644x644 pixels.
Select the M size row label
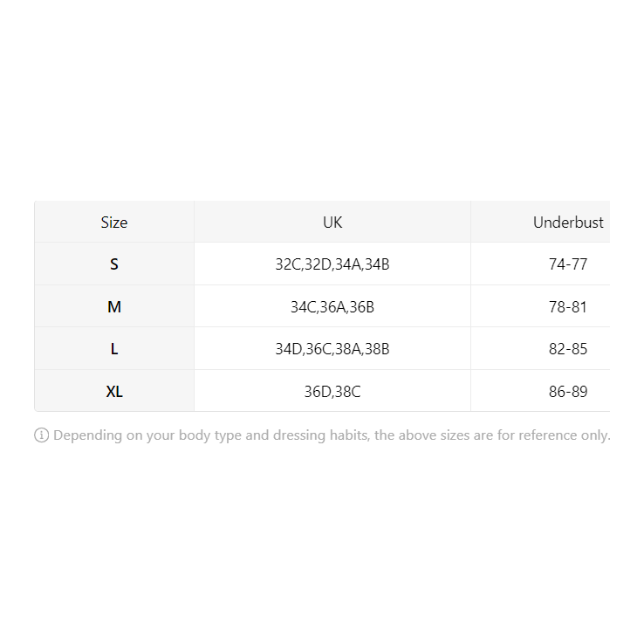point(114,307)
